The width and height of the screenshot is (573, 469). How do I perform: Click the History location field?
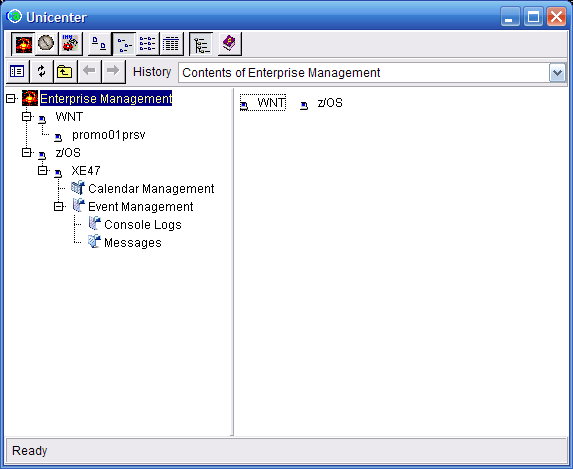(x=363, y=73)
